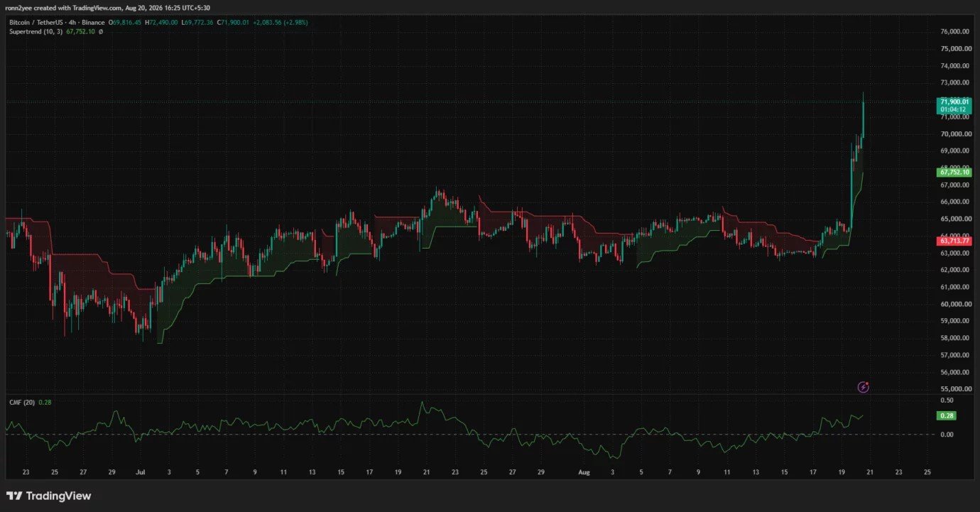The width and height of the screenshot is (980, 512).
Task: Click the green CMF value label 0.28
Action: [x=945, y=415]
